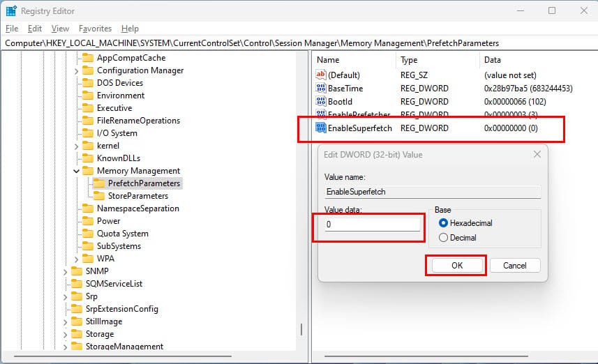Screen dimensions: 598x364
Task: Click the Memory Management folder icon
Action: click(x=88, y=171)
